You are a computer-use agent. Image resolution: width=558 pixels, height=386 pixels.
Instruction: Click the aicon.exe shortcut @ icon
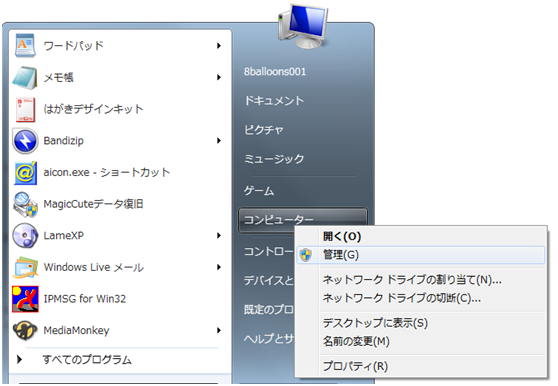tap(25, 173)
